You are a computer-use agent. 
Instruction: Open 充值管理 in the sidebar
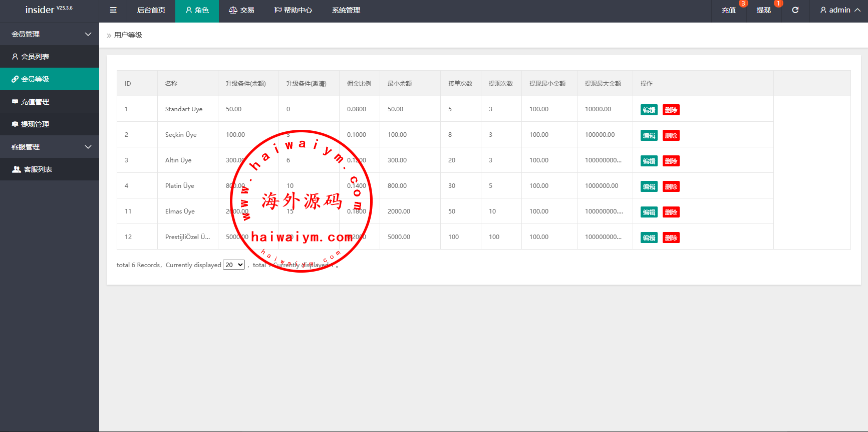(x=35, y=102)
